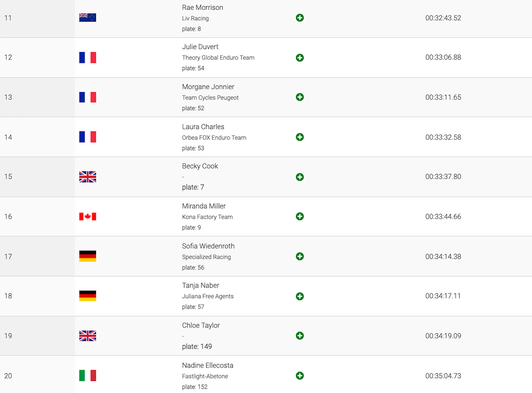Click Chloe Taylor's green plus icon
The height and width of the screenshot is (393, 532).
pyautogui.click(x=300, y=336)
